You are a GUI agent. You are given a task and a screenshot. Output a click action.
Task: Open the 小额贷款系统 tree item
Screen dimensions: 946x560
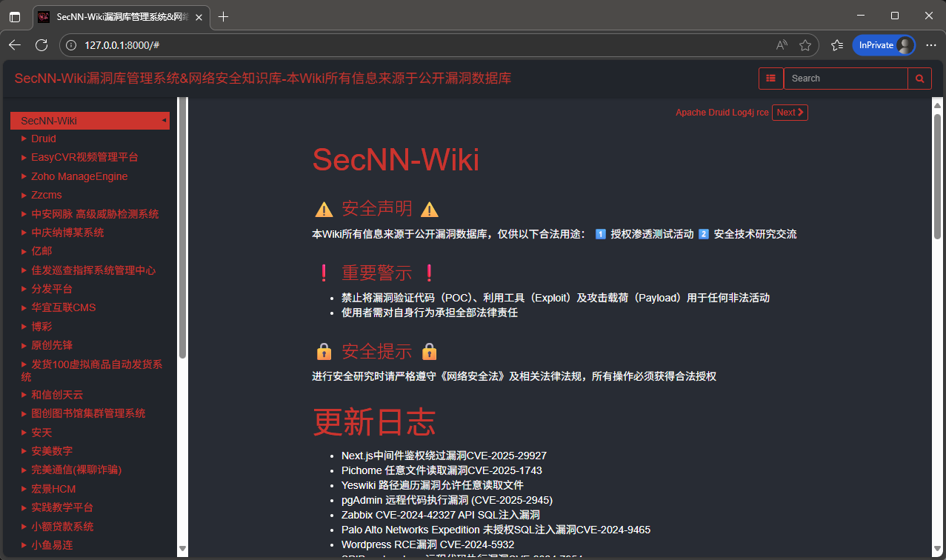tap(57, 527)
